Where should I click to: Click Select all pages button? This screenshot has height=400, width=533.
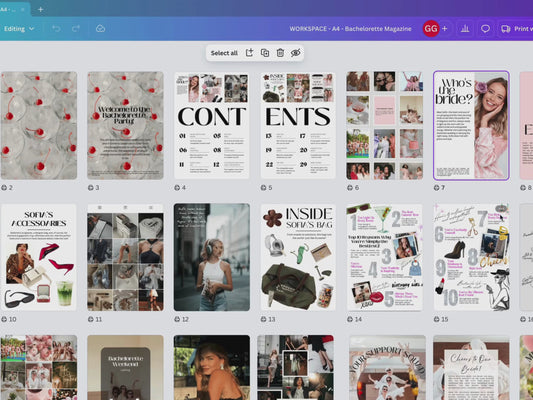(224, 53)
